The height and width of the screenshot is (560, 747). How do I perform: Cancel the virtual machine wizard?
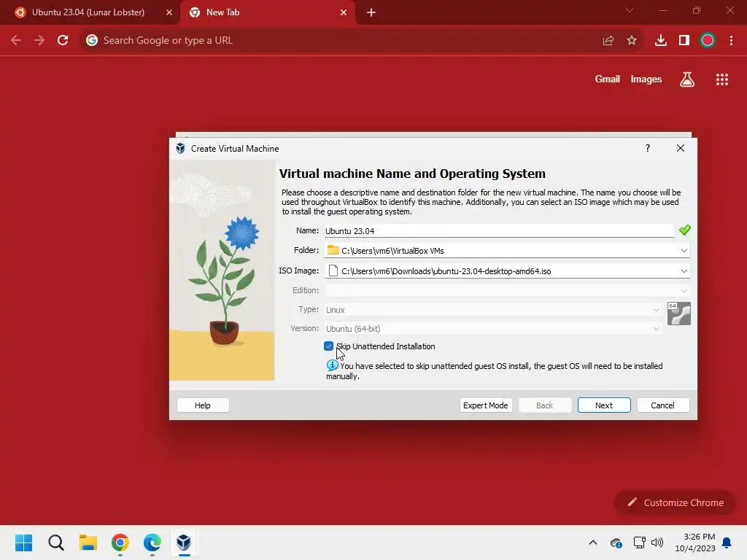click(x=662, y=405)
